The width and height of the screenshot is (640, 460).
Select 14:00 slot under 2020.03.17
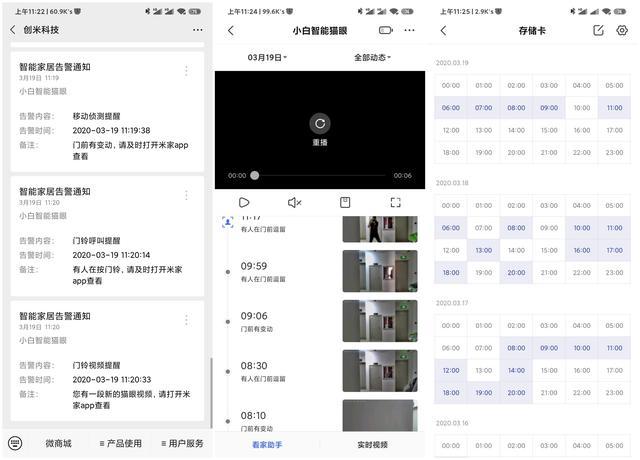pyautogui.click(x=516, y=370)
